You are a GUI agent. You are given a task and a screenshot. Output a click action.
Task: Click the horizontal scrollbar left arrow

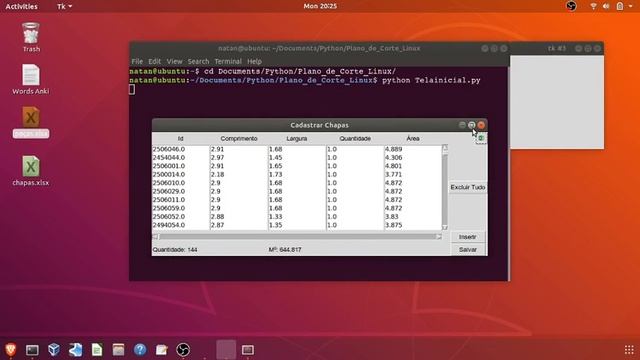point(155,236)
